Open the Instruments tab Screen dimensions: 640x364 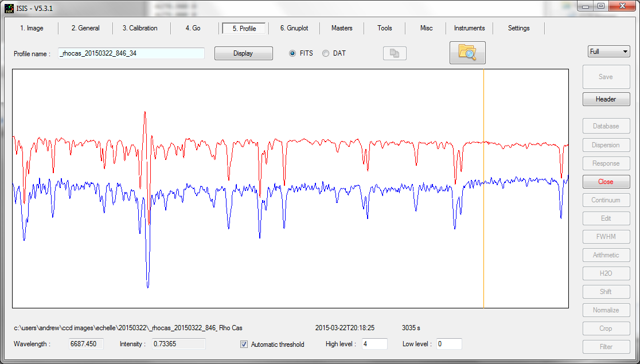coord(469,28)
